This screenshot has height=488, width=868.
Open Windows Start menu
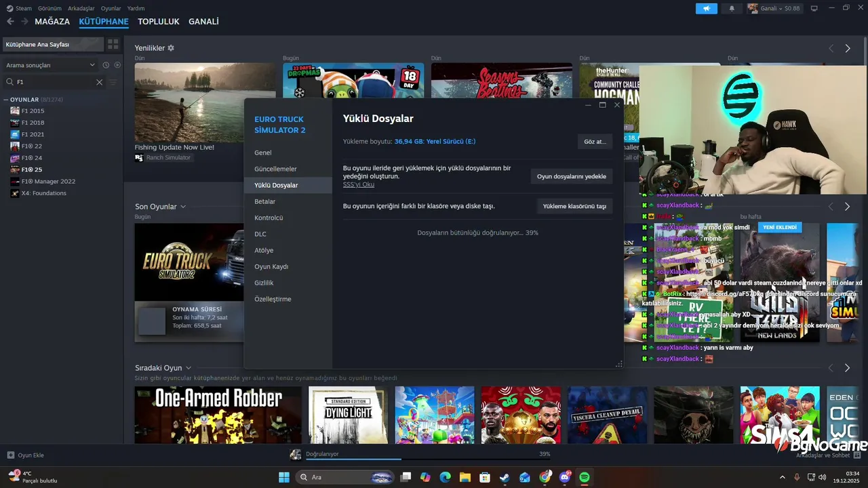click(x=283, y=477)
